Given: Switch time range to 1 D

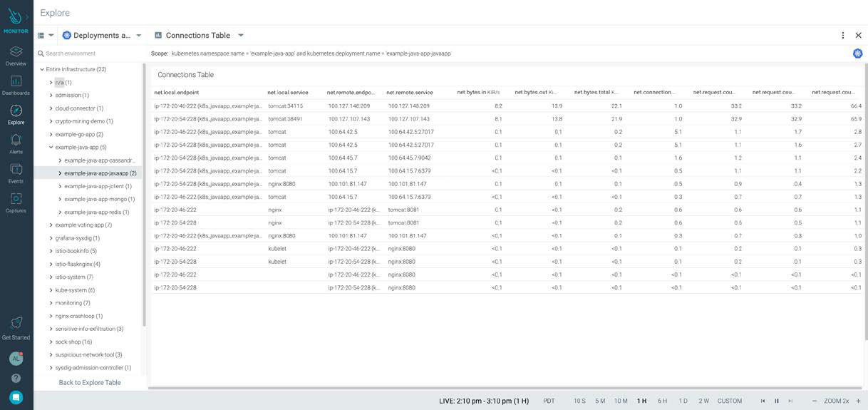Looking at the screenshot, I should point(683,401).
